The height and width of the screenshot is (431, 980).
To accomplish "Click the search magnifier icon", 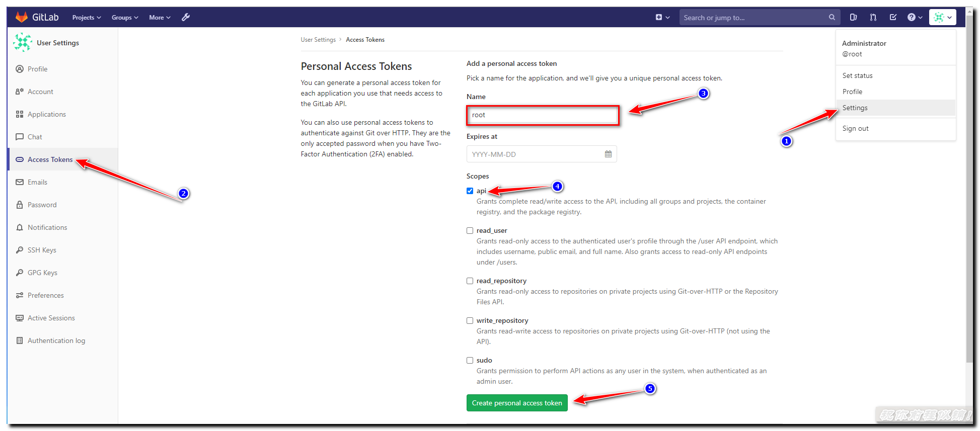I will [832, 17].
